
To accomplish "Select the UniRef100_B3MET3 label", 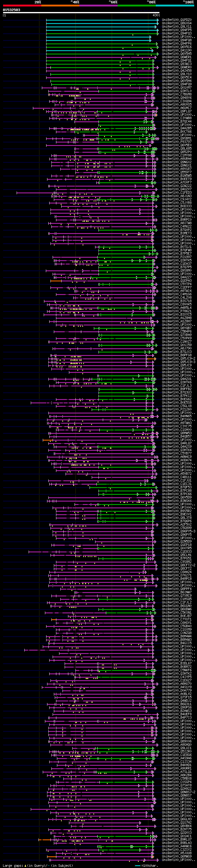I will click(177, 233).
